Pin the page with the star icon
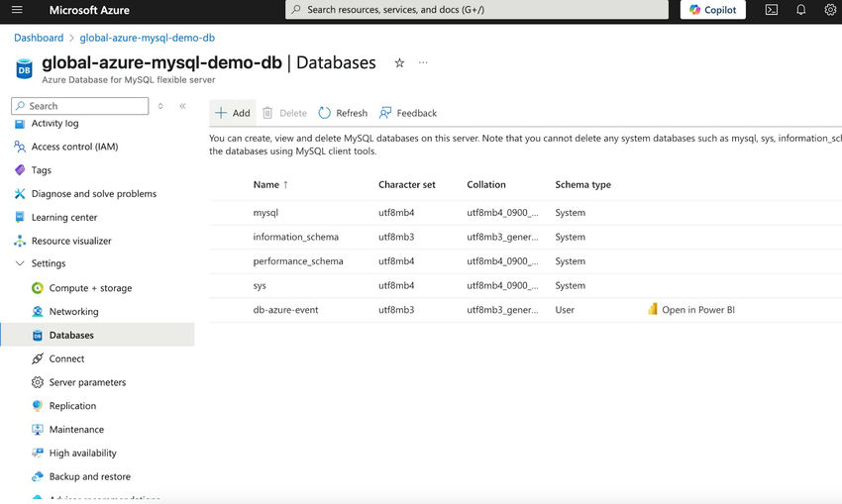842x504 pixels. coord(399,62)
